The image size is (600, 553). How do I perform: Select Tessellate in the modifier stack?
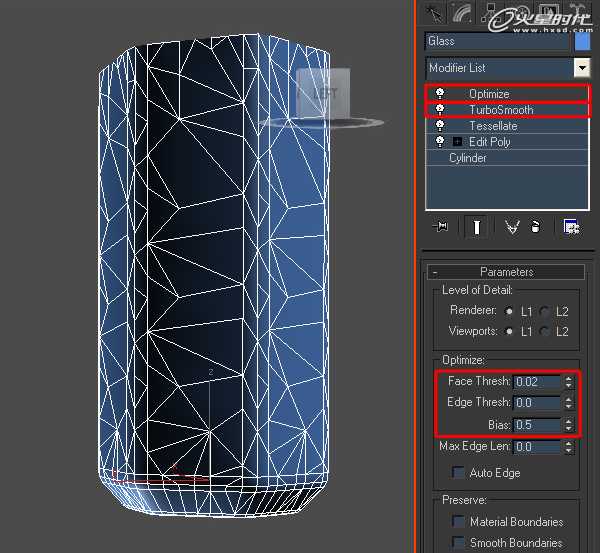pos(493,126)
